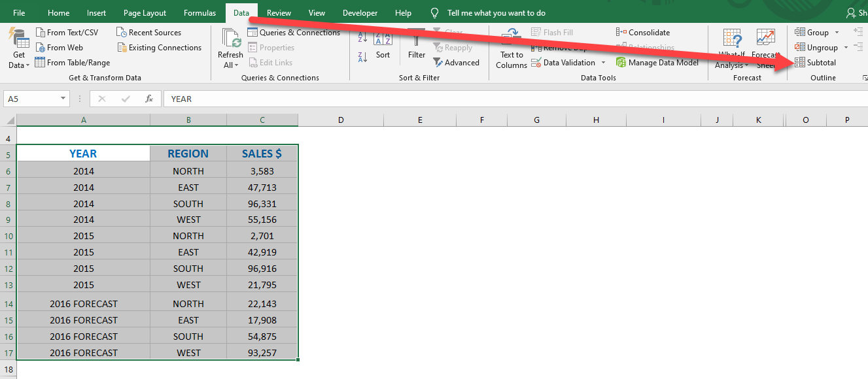Switch to the Review tab
Viewport: 868px width, 379px height.
pyautogui.click(x=279, y=12)
